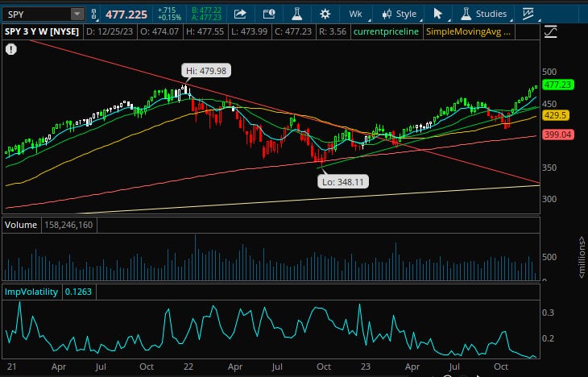The width and height of the screenshot is (588, 377).
Task: Open the flask edit studies icon
Action: 296,14
